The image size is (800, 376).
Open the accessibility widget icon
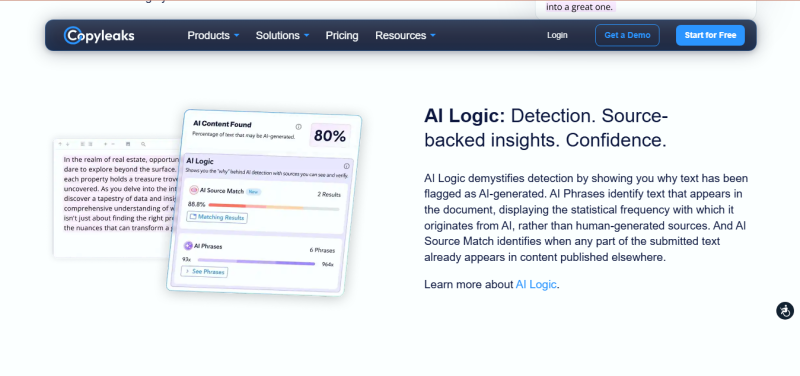(x=785, y=310)
